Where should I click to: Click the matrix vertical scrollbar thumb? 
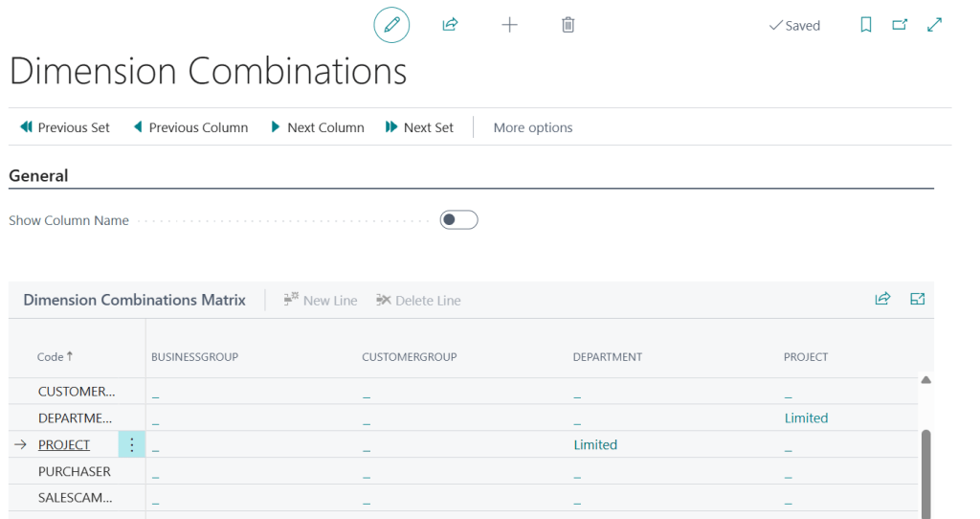click(x=925, y=474)
